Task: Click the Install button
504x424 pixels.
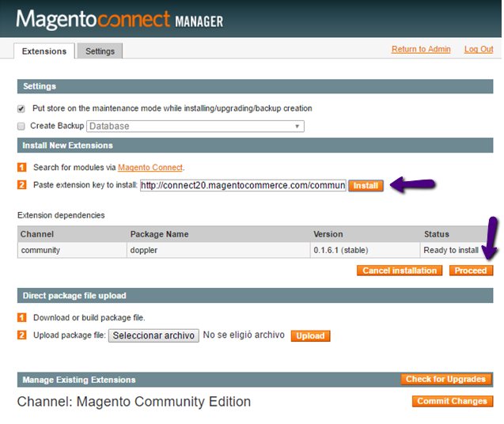Action: click(x=366, y=185)
